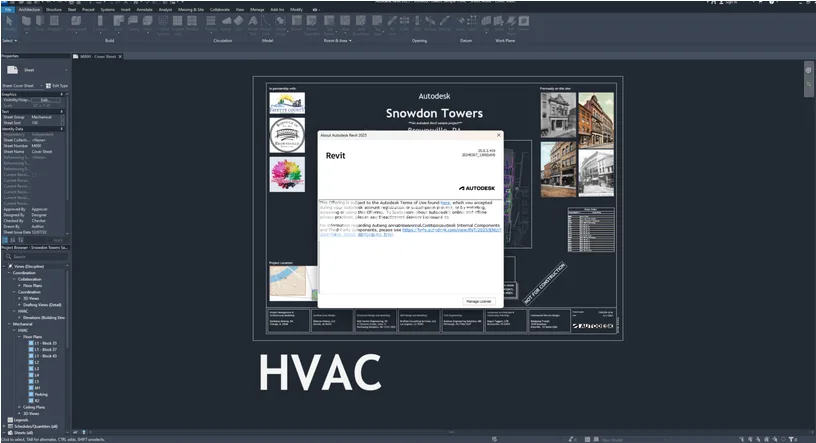This screenshot has width=816, height=443.
Task: Pick the Ramp tool
Action: (x=226, y=22)
